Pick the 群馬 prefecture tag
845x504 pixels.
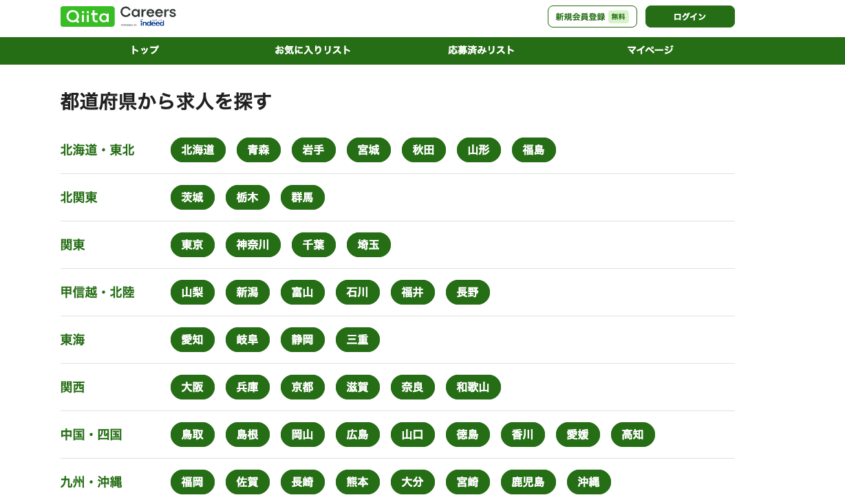coord(303,197)
